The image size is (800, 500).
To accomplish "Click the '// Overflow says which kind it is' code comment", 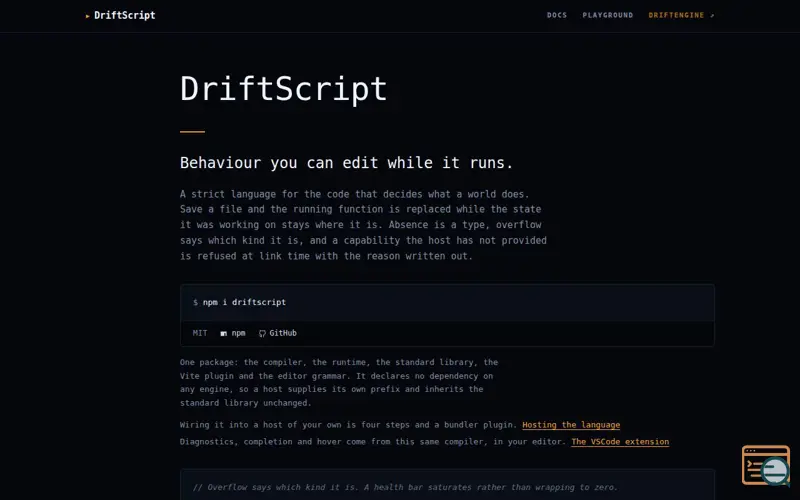I will click(x=405, y=487).
